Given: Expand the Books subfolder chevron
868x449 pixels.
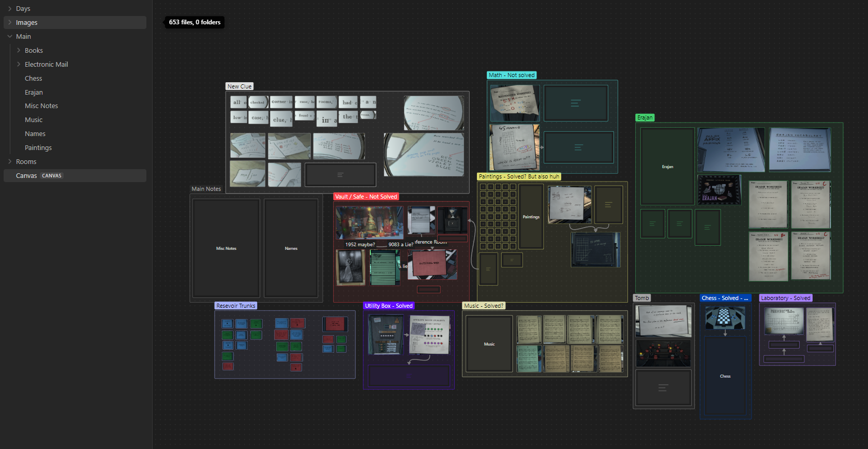Looking at the screenshot, I should pos(19,51).
